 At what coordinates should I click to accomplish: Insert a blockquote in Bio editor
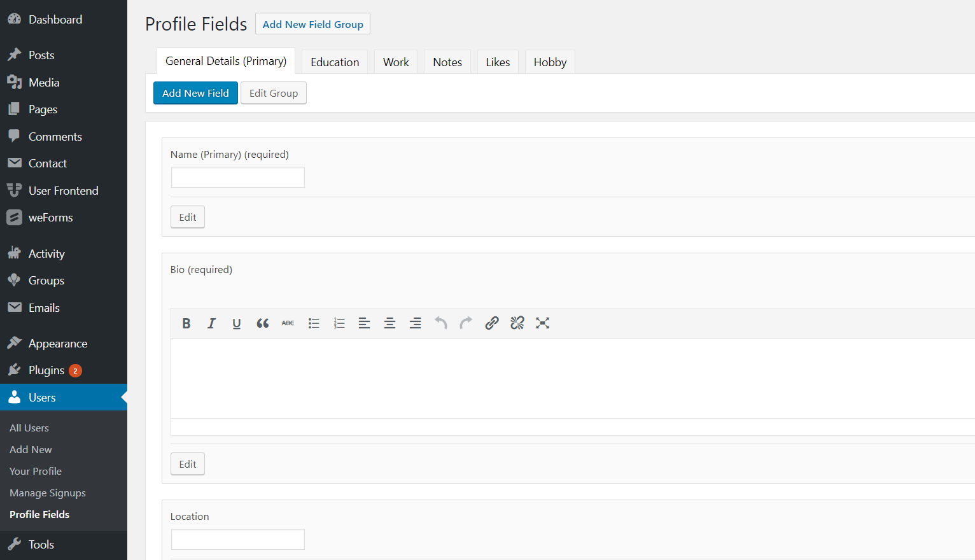[x=262, y=323]
